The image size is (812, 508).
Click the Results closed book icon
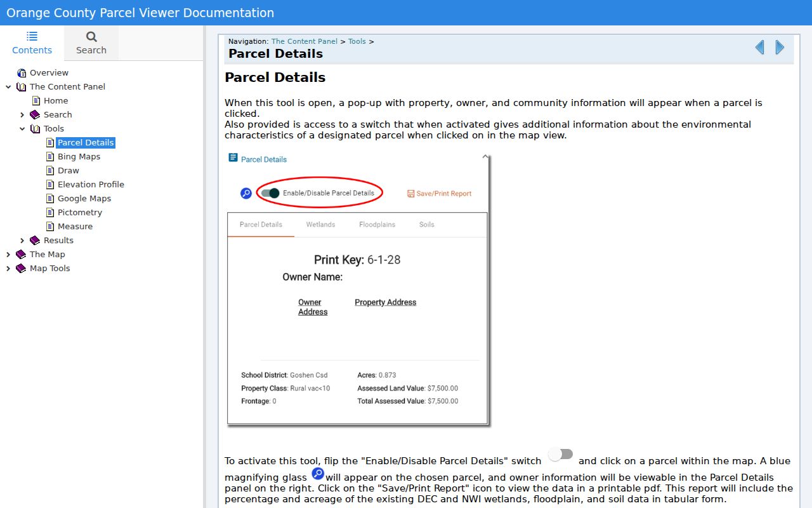[35, 241]
